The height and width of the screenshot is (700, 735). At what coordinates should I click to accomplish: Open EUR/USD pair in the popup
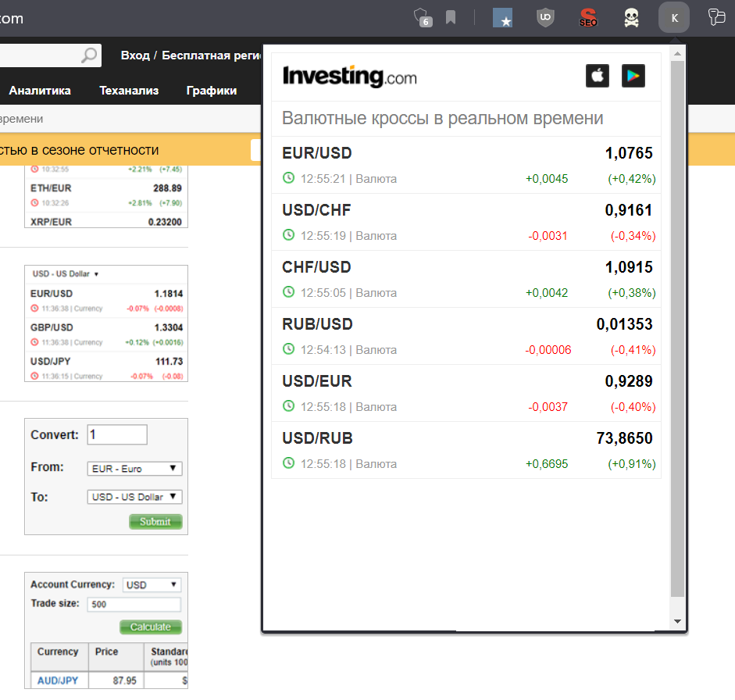tap(317, 153)
